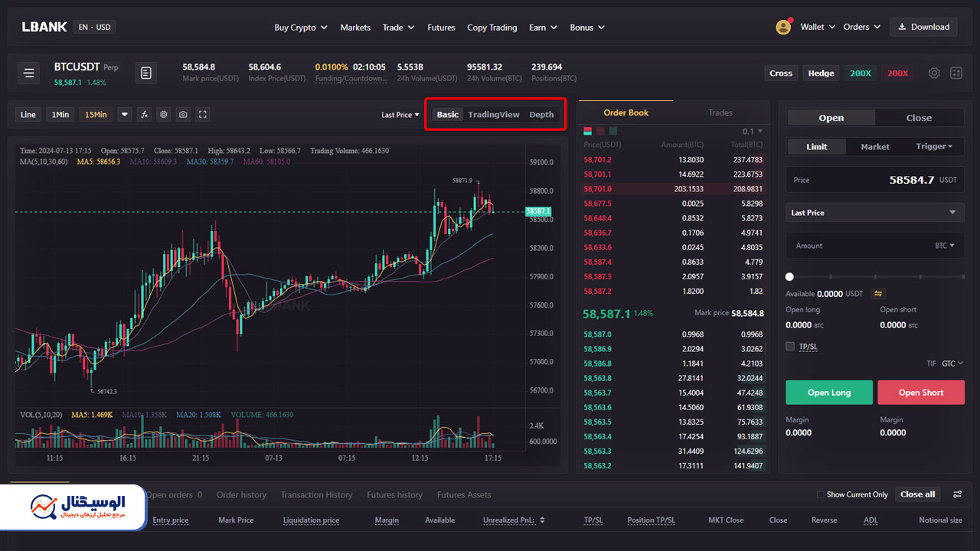
Task: Show combined buy/sell order book view
Action: pos(588,131)
